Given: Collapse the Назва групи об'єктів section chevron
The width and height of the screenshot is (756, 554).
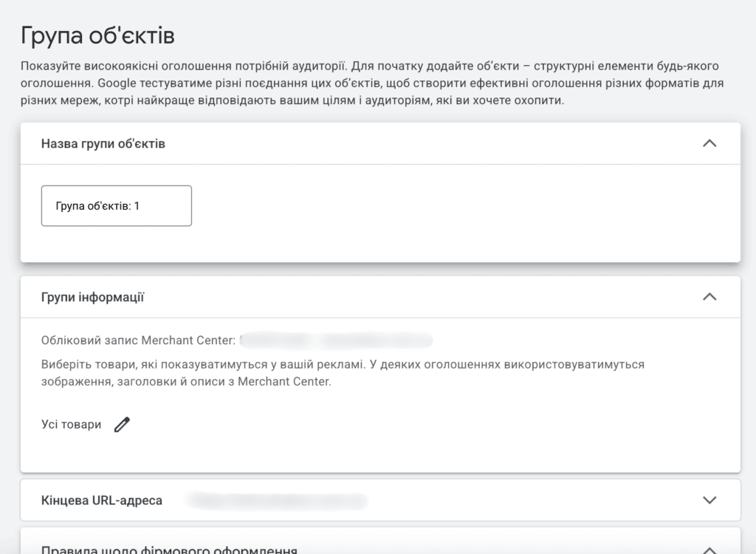Looking at the screenshot, I should click(x=709, y=143).
